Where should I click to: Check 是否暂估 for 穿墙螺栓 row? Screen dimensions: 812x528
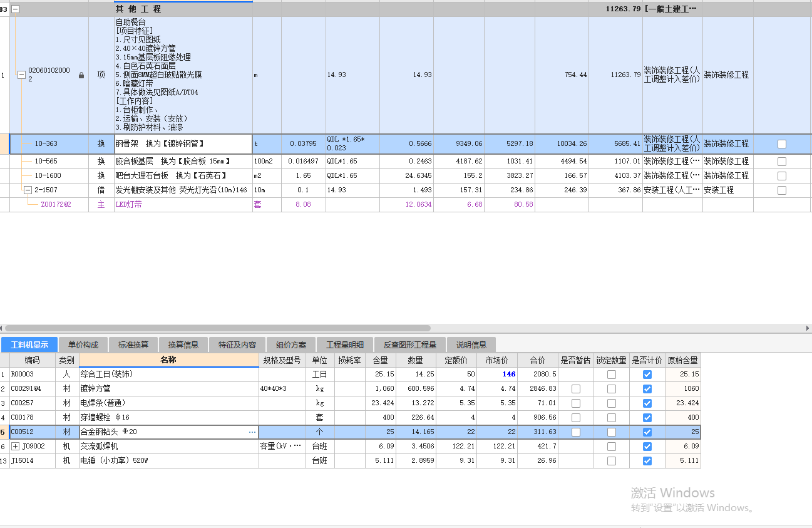point(576,418)
